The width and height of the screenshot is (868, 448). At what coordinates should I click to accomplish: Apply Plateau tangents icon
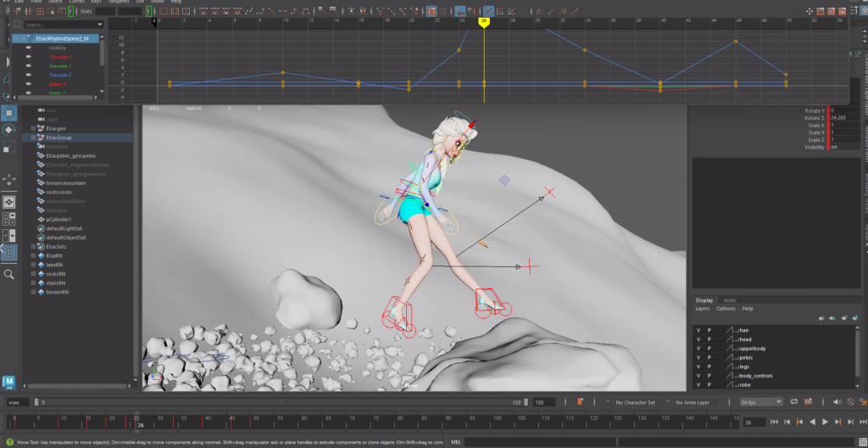point(305,11)
